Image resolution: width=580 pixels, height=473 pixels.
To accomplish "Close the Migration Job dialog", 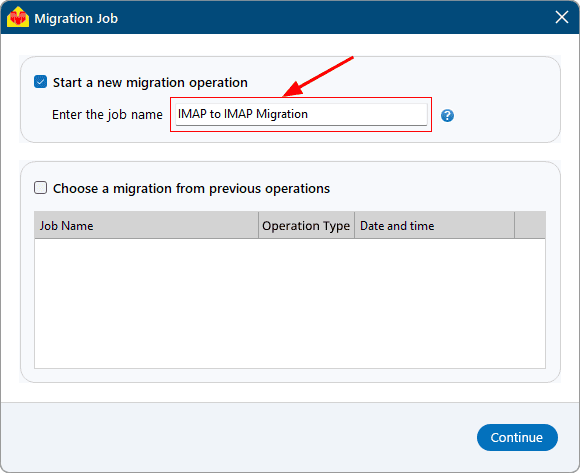I will (562, 17).
